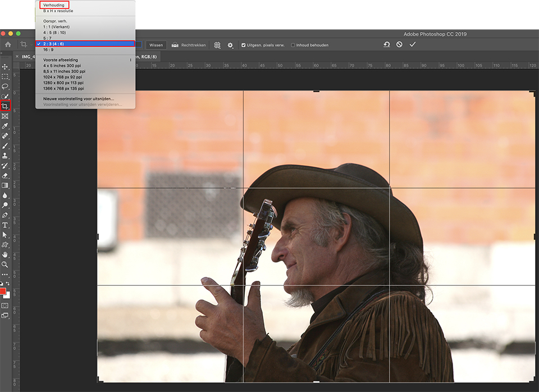
Task: Click the top-center crop handle
Action: [x=316, y=91]
